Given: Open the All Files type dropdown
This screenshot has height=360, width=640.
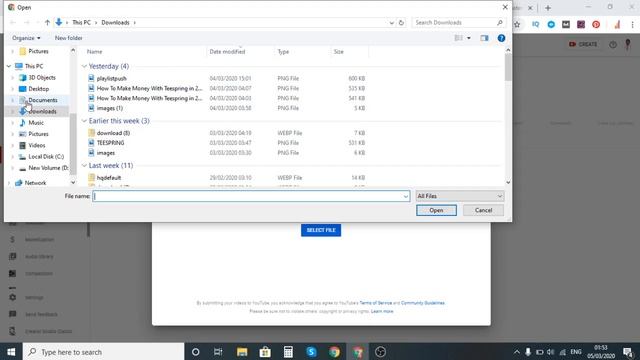Looking at the screenshot, I should pos(460,196).
